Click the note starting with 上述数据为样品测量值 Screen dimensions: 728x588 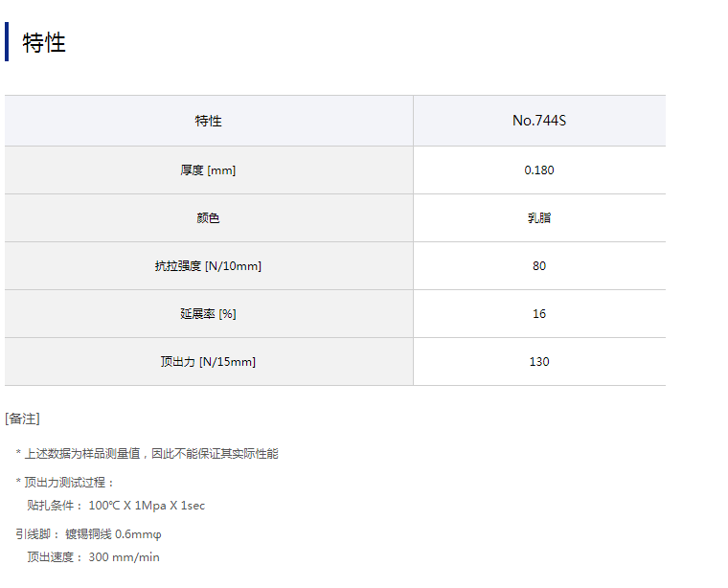coord(150,454)
